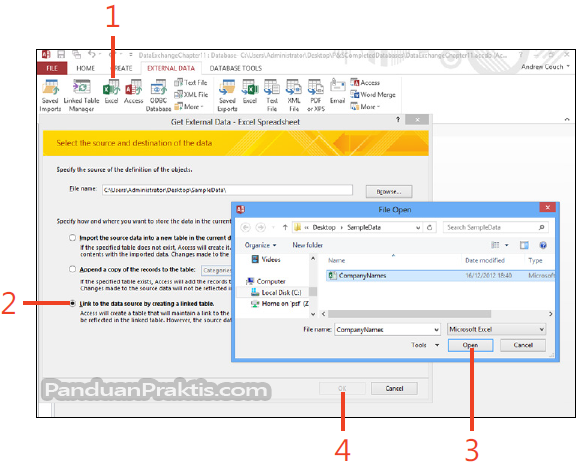Open Andrew Couch account dropdown
This screenshot has height=465, width=582.
(545, 67)
